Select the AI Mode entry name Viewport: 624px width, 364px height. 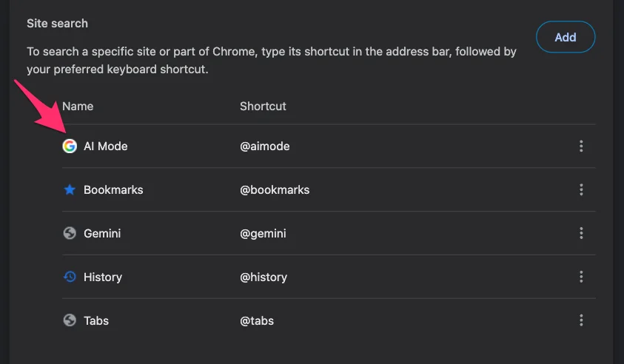tap(105, 146)
